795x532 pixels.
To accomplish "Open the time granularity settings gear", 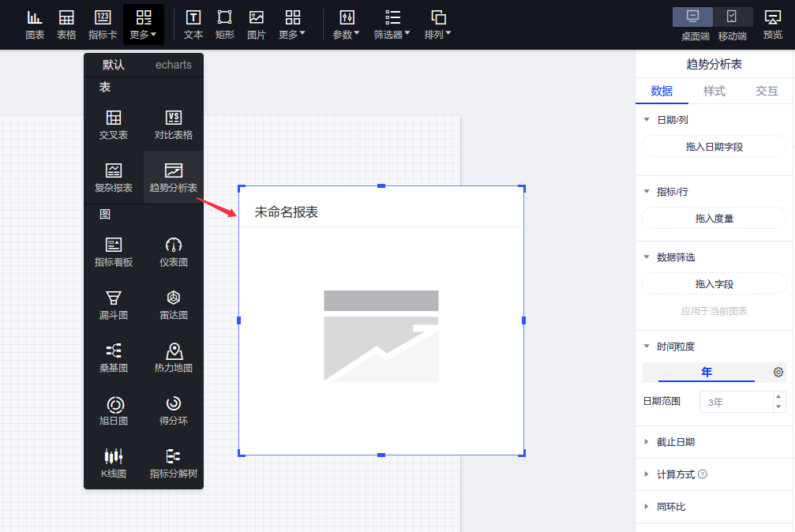I will point(778,373).
